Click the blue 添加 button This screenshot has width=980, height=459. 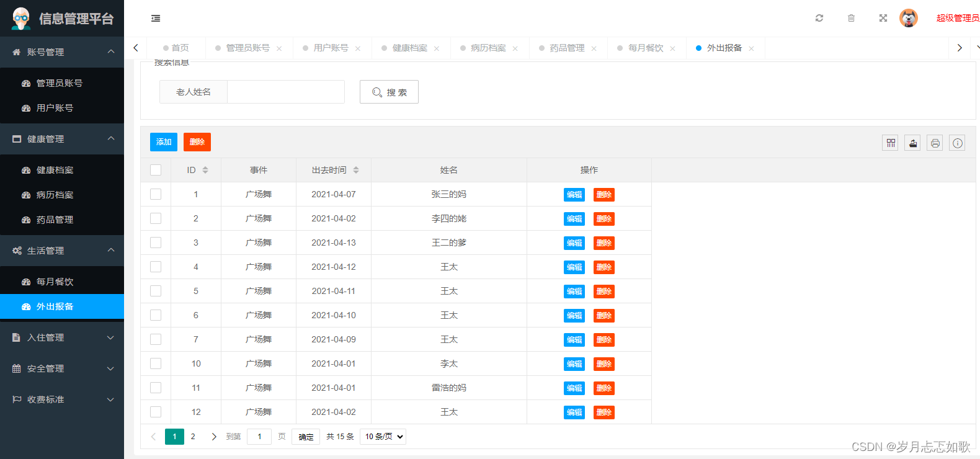tap(164, 142)
